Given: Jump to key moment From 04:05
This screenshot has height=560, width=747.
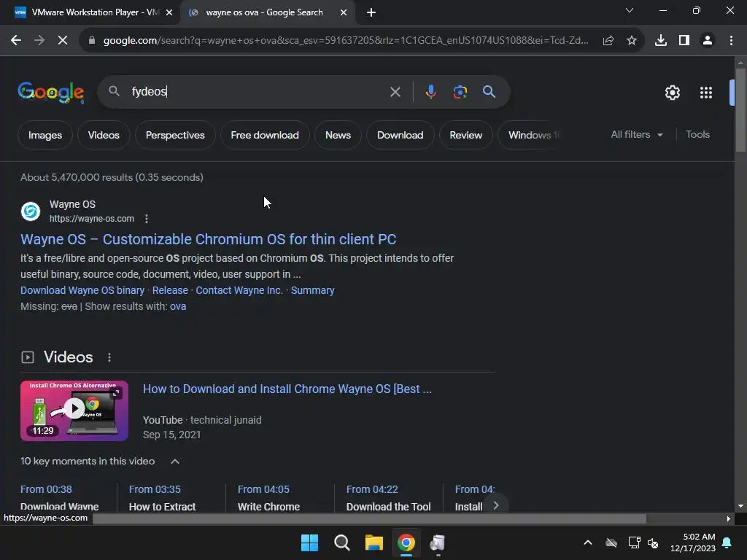Looking at the screenshot, I should [x=263, y=489].
